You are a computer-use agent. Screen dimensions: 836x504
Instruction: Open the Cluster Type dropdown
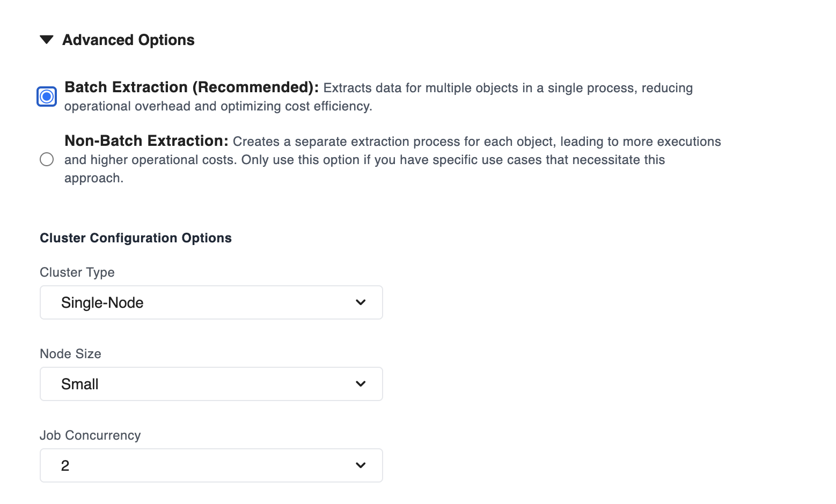tap(211, 302)
